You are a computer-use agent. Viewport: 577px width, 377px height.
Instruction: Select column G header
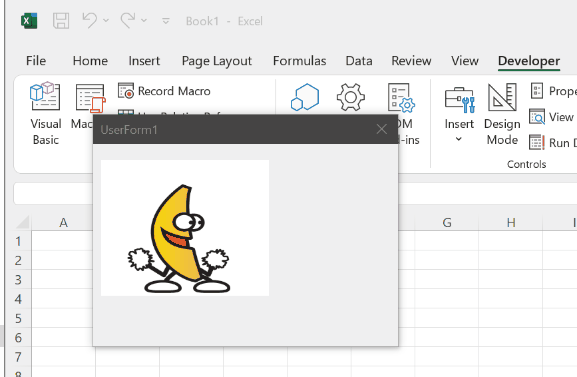pyautogui.click(x=447, y=222)
